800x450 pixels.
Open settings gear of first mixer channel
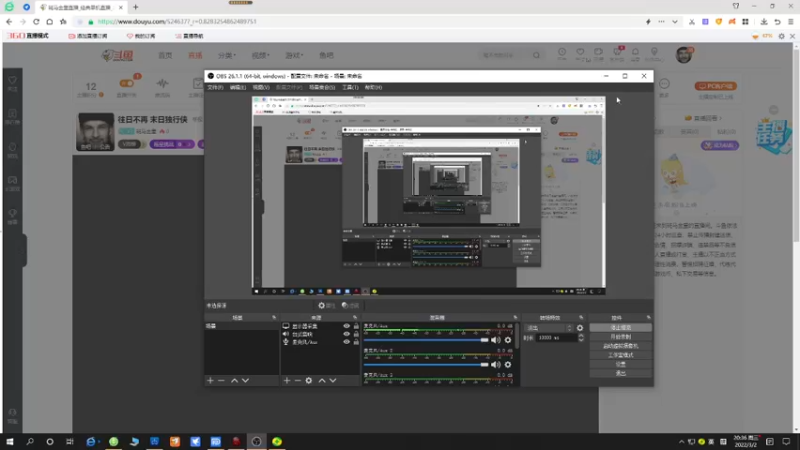pyautogui.click(x=508, y=340)
